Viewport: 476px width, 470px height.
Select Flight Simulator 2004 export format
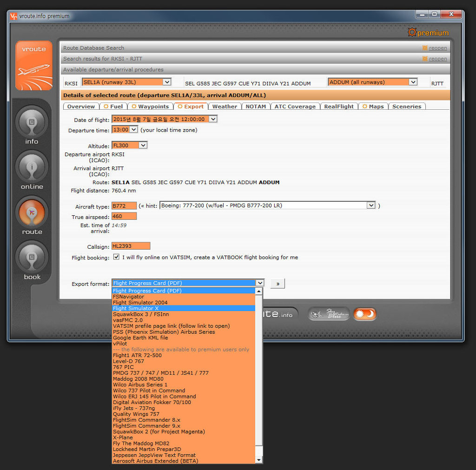pyautogui.click(x=183, y=302)
